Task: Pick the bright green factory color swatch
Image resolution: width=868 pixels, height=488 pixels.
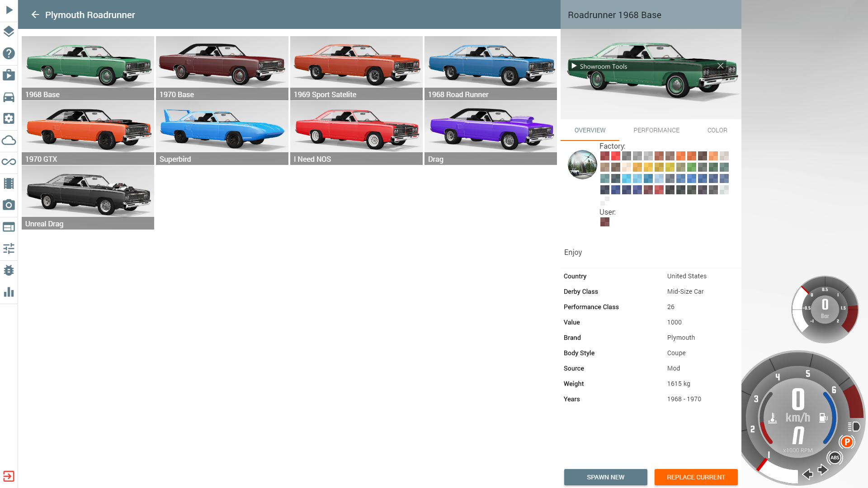Action: (x=691, y=167)
